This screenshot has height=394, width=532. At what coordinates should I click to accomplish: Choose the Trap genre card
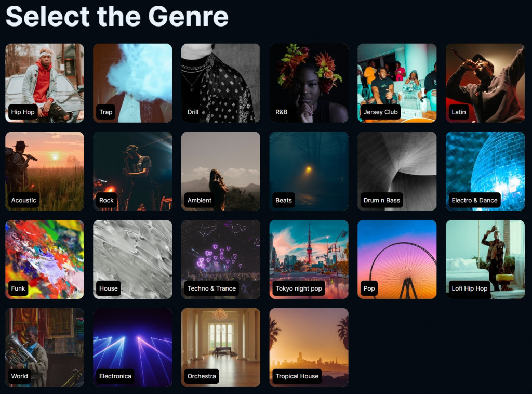[x=132, y=83]
